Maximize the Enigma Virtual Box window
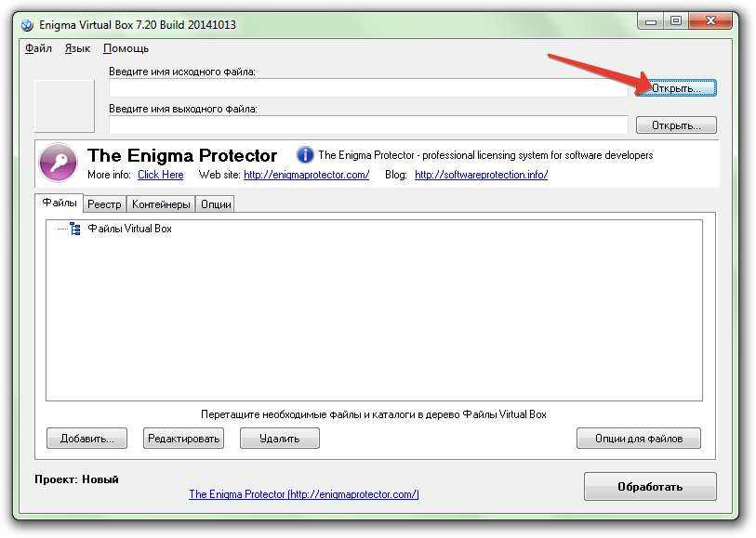 tap(676, 21)
